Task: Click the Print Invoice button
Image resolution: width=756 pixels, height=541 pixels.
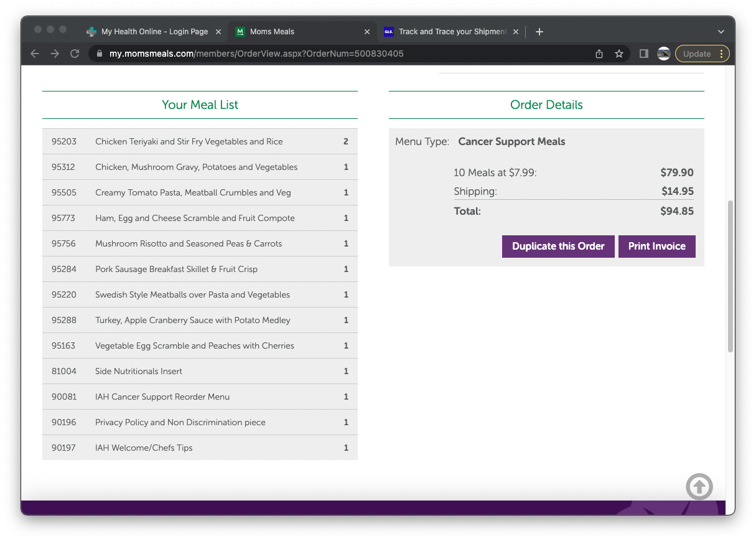Action: tap(656, 246)
